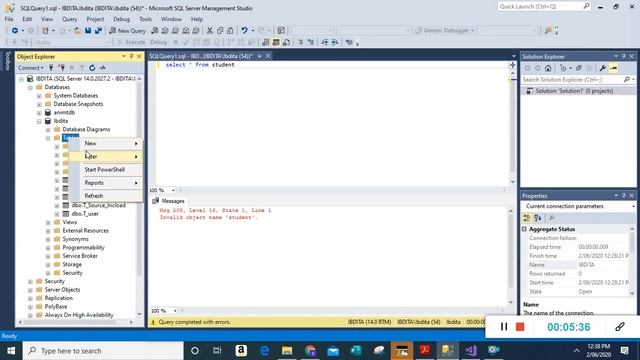
Task: Expand the Server Objects node
Action: [30, 290]
